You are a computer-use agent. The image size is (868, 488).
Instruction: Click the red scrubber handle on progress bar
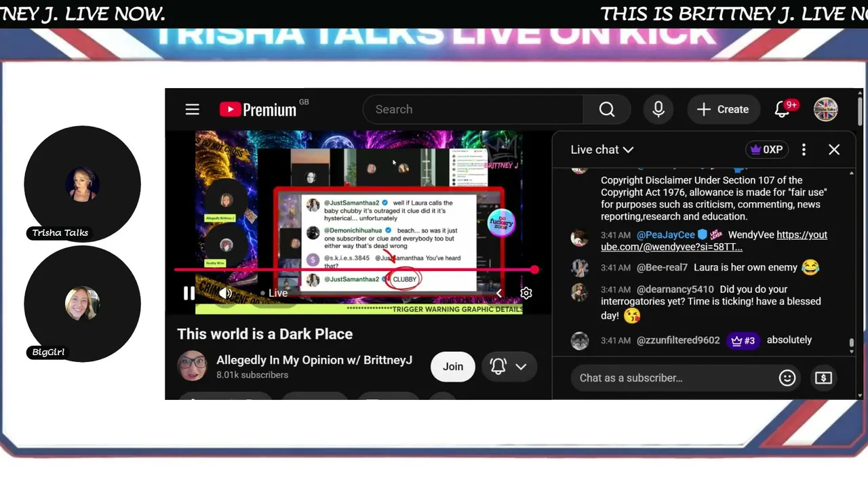click(535, 270)
